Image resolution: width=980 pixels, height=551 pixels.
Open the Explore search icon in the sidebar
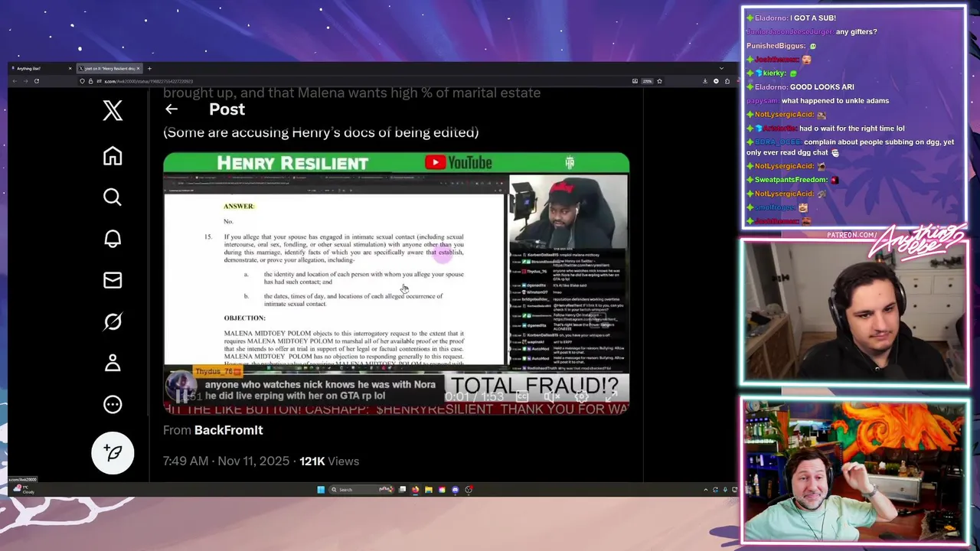coord(113,197)
